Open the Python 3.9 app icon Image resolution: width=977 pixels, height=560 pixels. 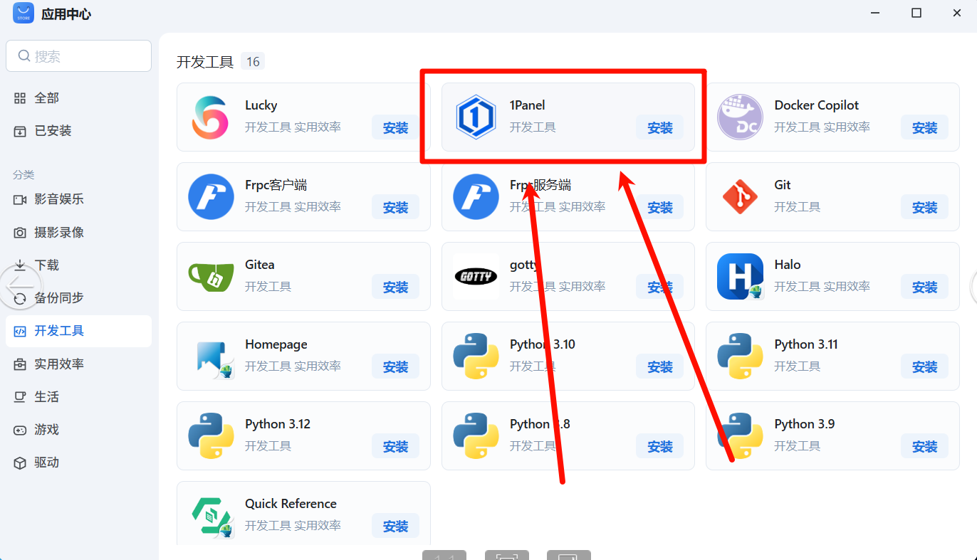tap(740, 435)
